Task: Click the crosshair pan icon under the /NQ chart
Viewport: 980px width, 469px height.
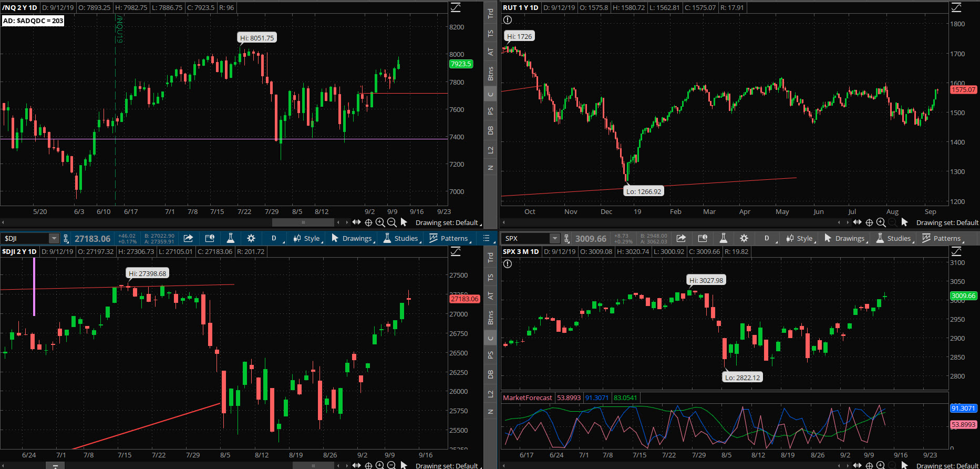Action: [368, 222]
